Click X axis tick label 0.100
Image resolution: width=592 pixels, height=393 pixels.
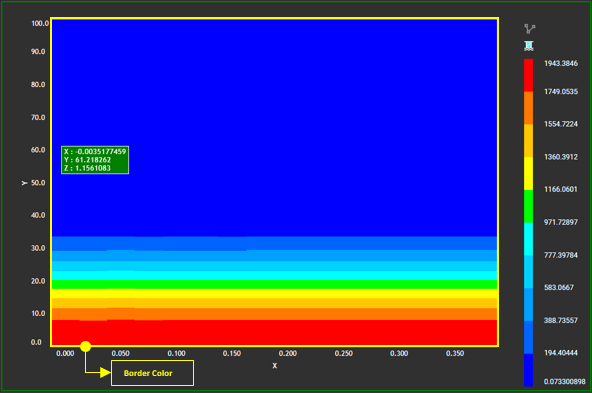click(176, 354)
